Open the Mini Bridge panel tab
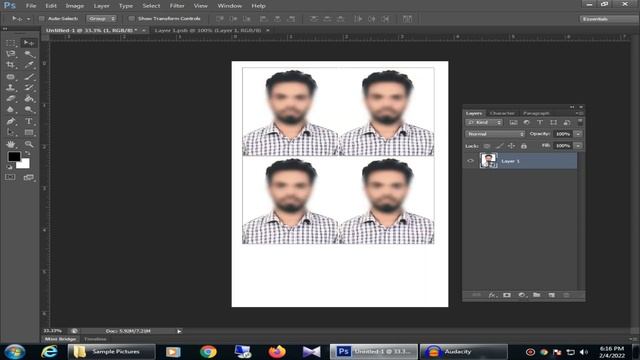This screenshot has width=640, height=360. [x=60, y=339]
